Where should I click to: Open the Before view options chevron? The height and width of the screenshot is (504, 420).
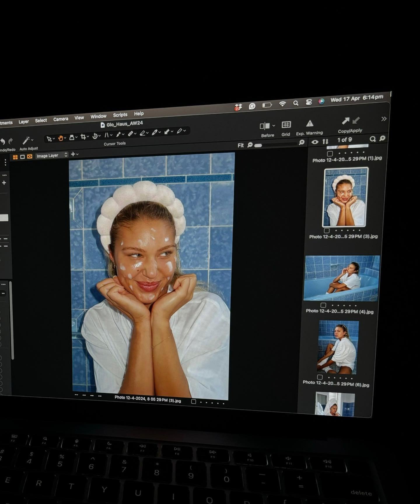click(x=274, y=126)
